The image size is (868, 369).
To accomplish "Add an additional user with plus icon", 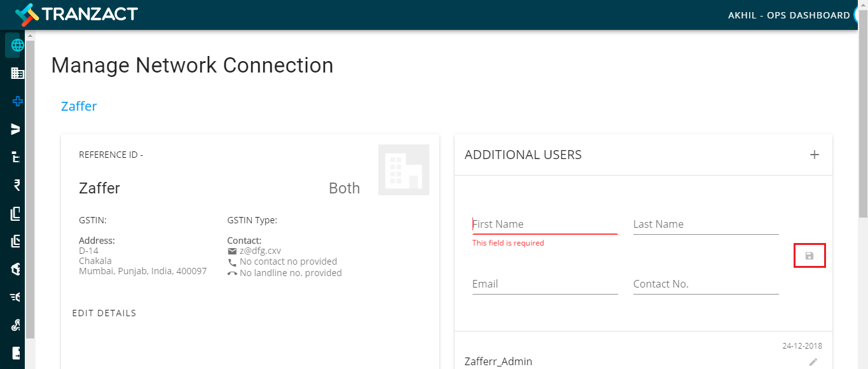I will 814,155.
